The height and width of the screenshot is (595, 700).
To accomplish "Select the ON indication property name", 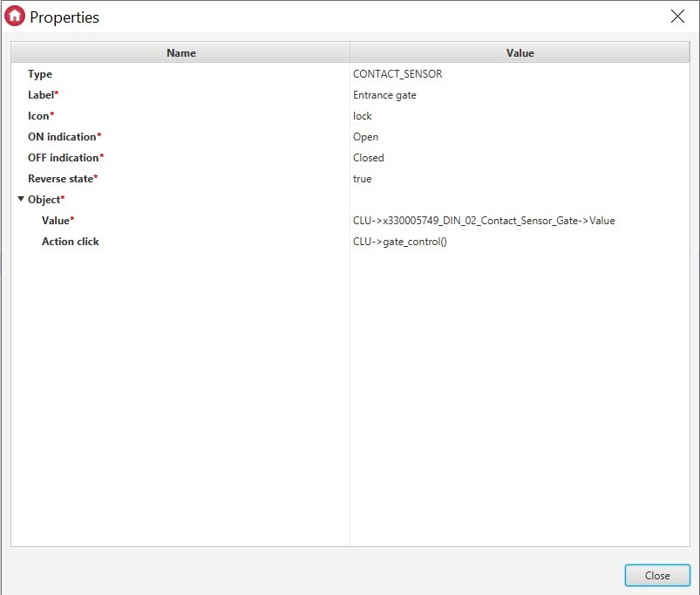I will [64, 137].
